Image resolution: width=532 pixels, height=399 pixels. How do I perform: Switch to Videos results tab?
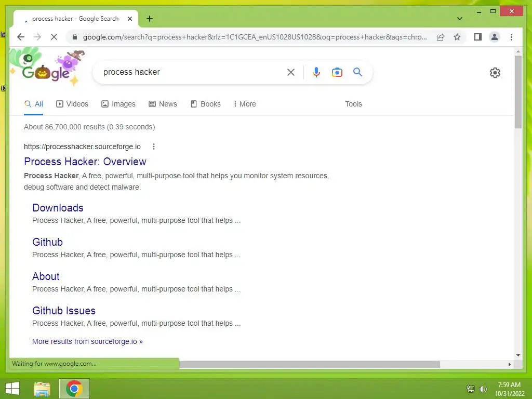point(72,104)
